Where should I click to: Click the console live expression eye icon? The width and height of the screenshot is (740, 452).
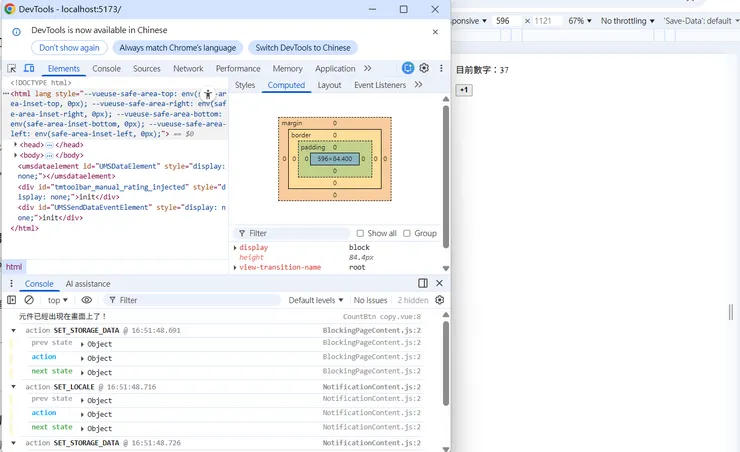coord(87,300)
